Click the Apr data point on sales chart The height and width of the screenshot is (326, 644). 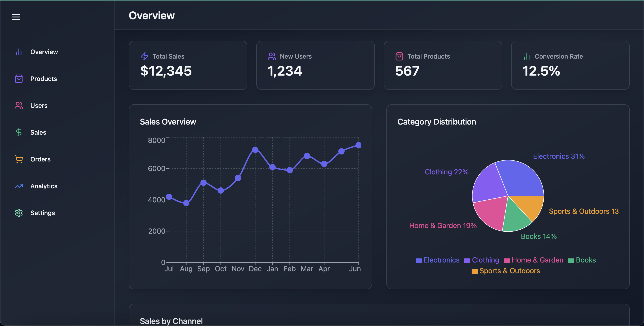click(x=324, y=164)
